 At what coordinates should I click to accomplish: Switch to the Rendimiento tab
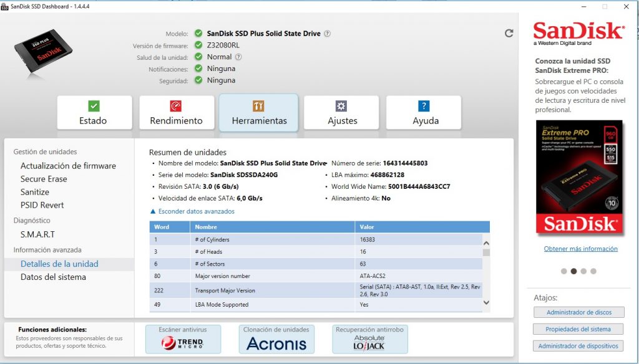coord(177,113)
